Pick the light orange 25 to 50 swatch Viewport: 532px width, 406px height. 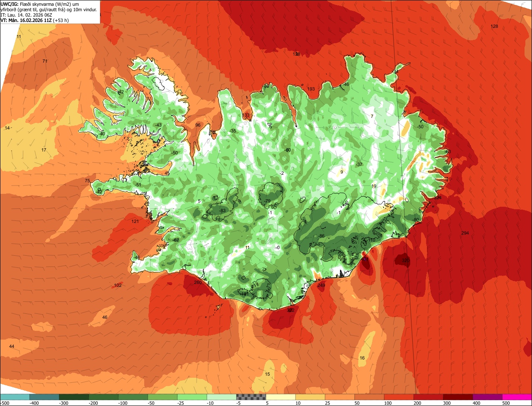340,397
